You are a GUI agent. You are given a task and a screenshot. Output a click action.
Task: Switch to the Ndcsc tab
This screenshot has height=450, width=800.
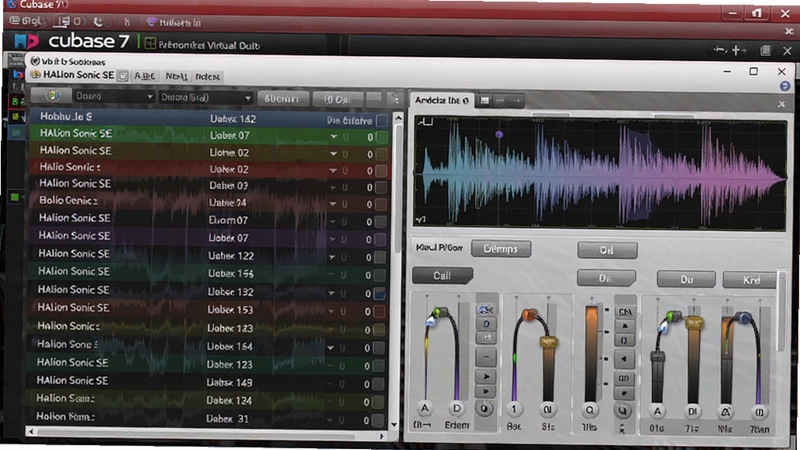click(x=207, y=77)
